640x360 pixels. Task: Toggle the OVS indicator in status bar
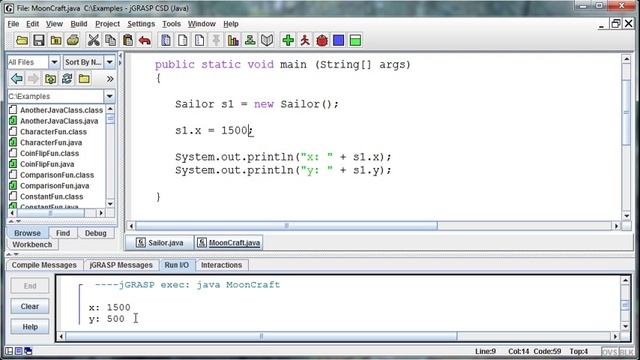coord(609,351)
